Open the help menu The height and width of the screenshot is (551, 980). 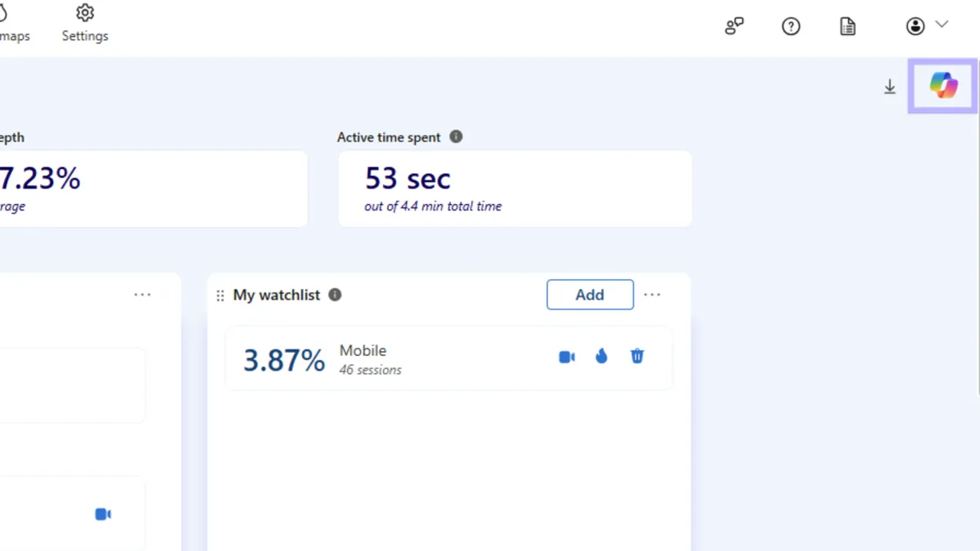[x=791, y=26]
